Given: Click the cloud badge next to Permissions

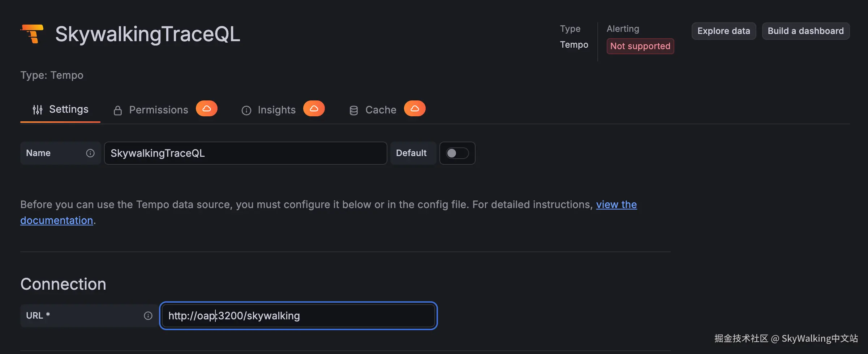Looking at the screenshot, I should pyautogui.click(x=207, y=109).
